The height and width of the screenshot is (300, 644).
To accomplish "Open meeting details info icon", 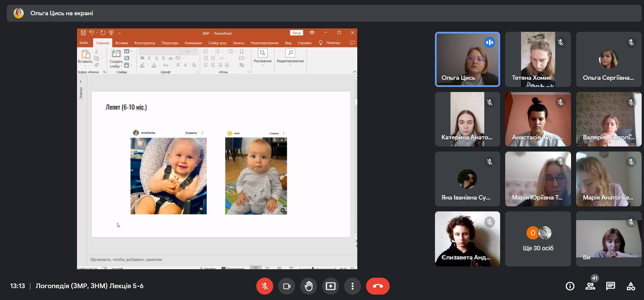I will (x=570, y=286).
